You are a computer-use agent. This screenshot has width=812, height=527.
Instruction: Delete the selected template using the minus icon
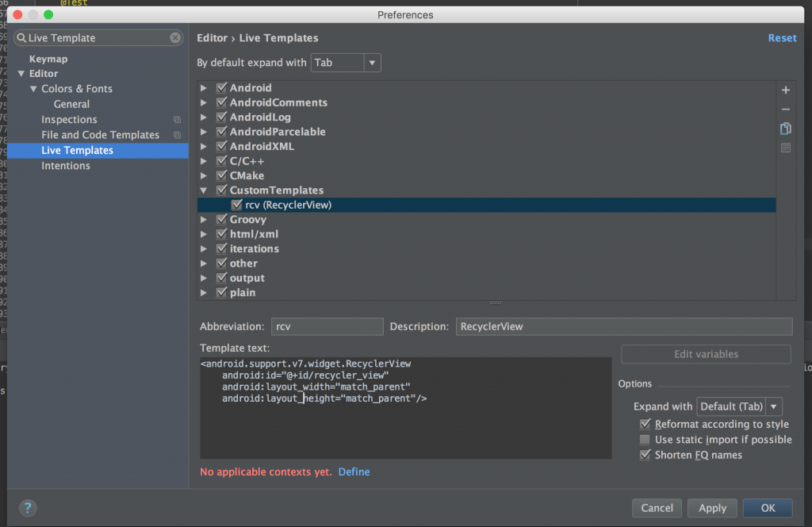click(785, 109)
